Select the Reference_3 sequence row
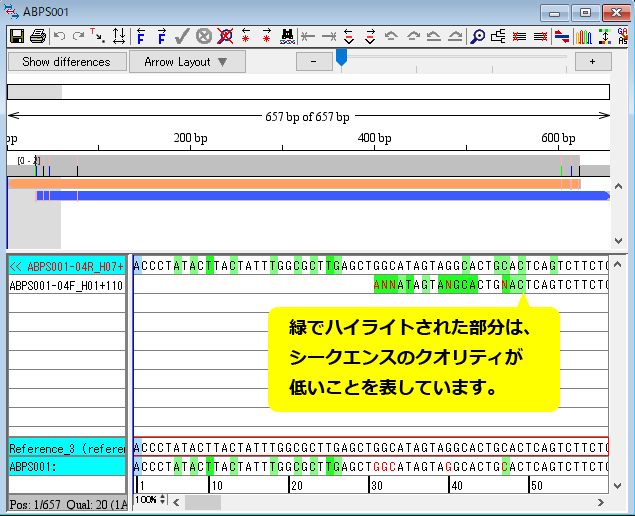This screenshot has width=635, height=516. click(66, 447)
